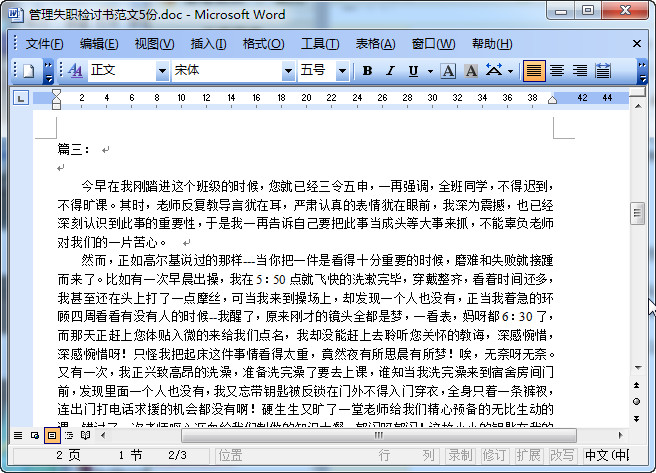Click the first line indent marker on ruler
This screenshot has height=473, width=656.
pos(56,94)
